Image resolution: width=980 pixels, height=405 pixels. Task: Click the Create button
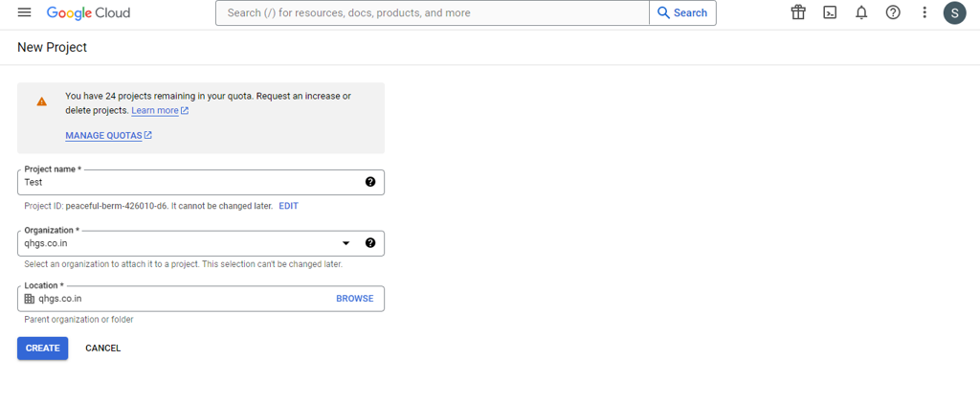[x=43, y=349]
